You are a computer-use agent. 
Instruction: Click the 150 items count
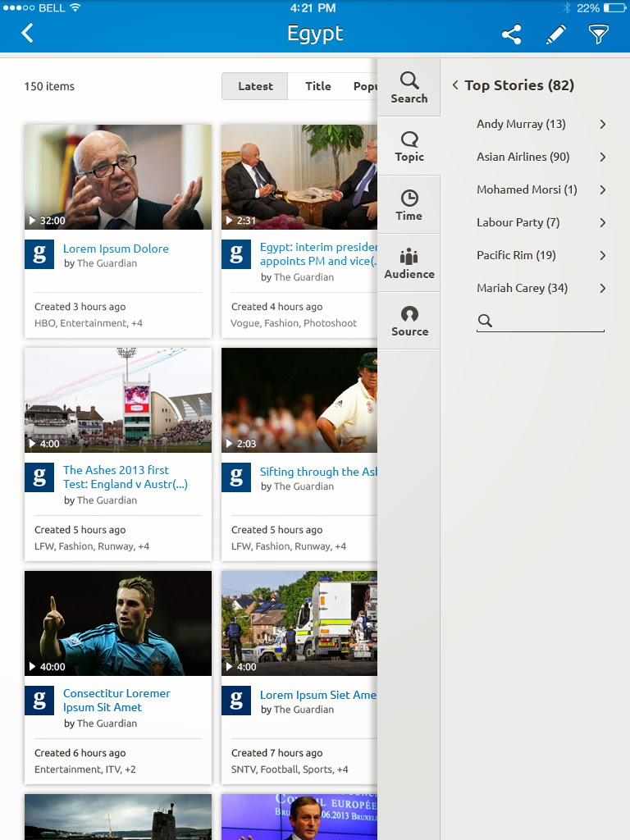click(x=49, y=86)
